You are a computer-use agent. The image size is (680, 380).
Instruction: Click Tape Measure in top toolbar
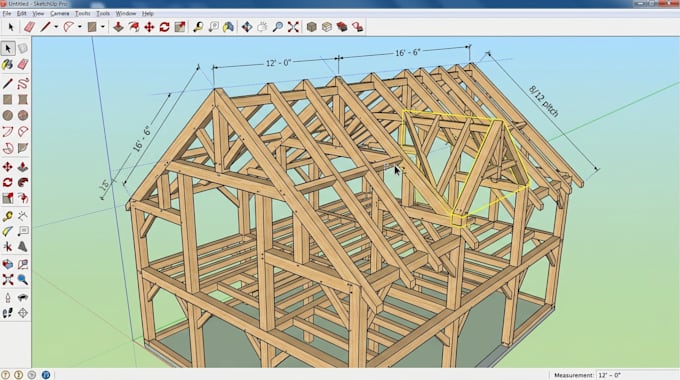(x=198, y=27)
